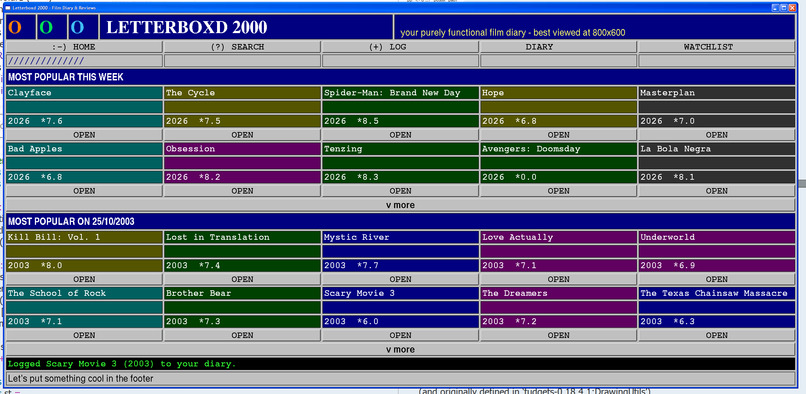Go to the HOME tab

(84, 47)
